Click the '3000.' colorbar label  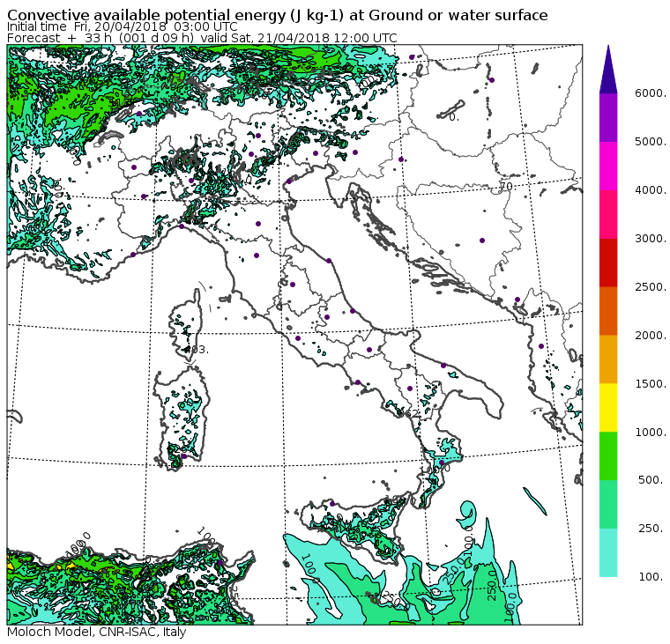pyautogui.click(x=651, y=238)
